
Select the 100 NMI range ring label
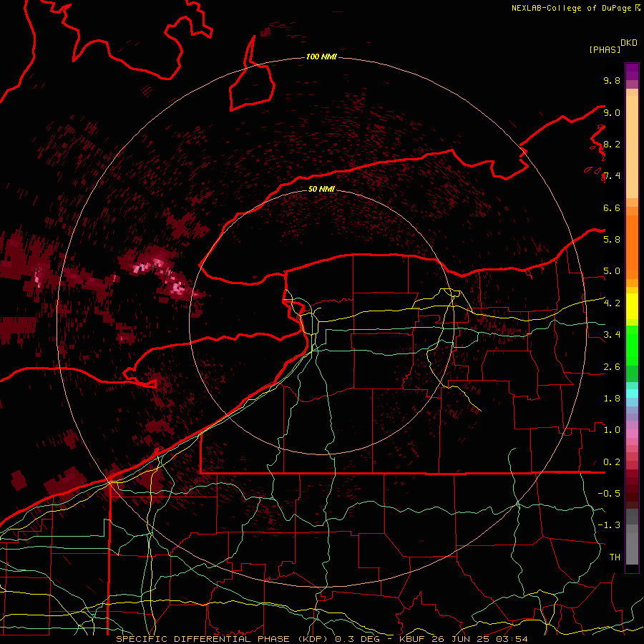click(x=321, y=57)
